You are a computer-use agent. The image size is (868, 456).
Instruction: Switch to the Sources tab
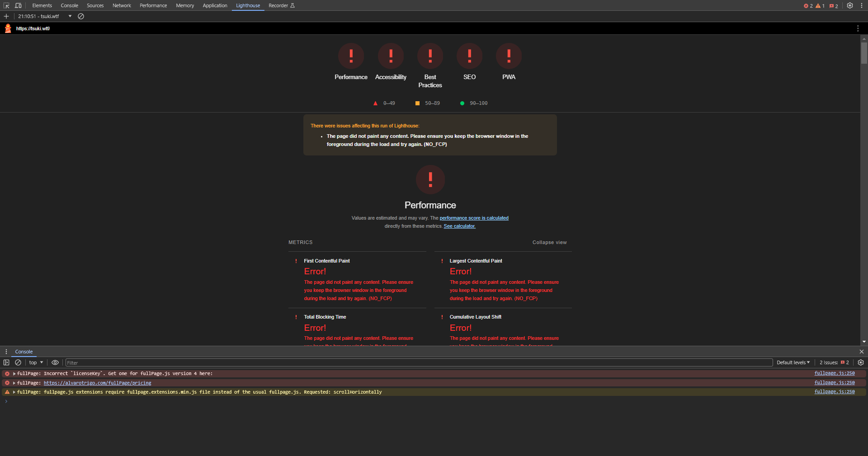[95, 5]
